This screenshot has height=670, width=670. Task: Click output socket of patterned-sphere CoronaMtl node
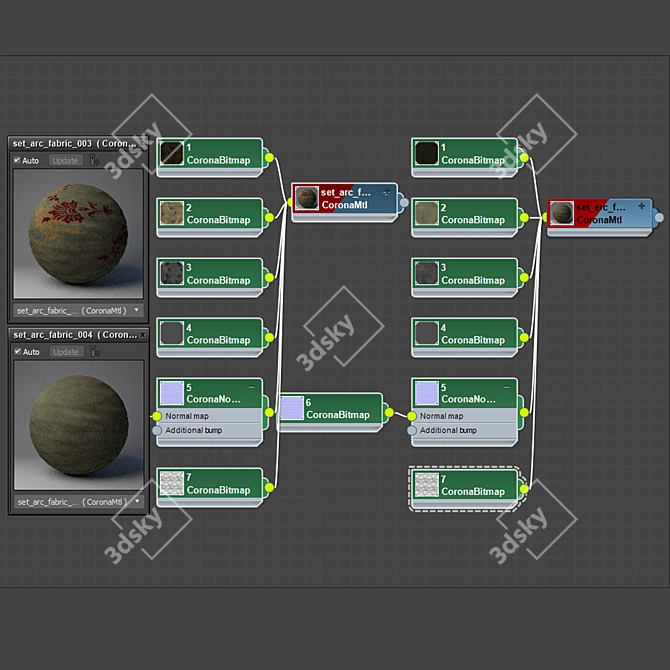tap(404, 203)
